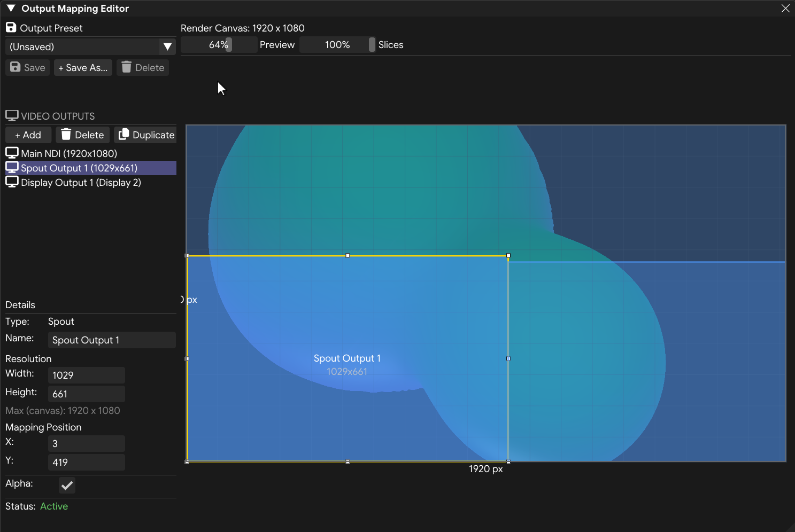Viewport: 795px width, 532px height.
Task: Click the Mapping Position X field
Action: (x=87, y=443)
